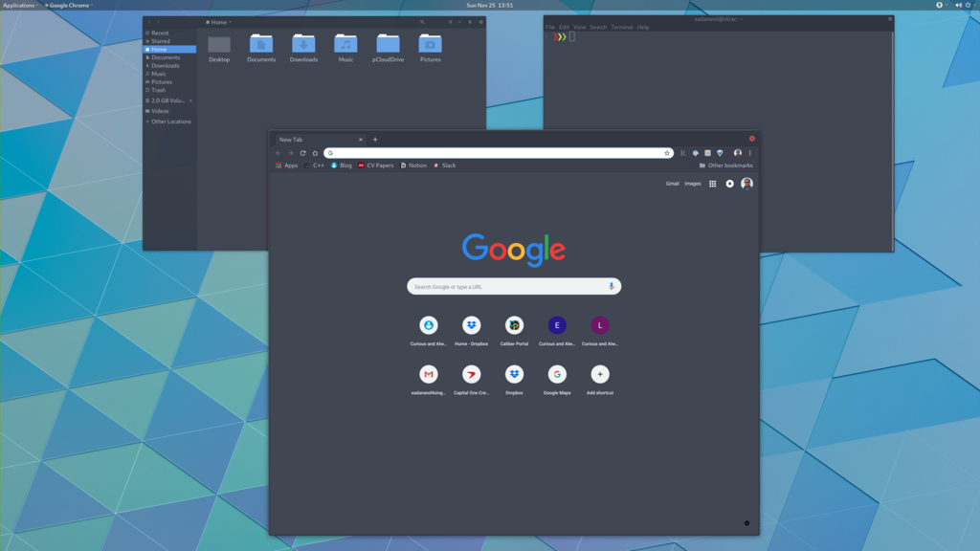Click Chrome back navigation arrow
This screenshot has width=980, height=551.
278,153
